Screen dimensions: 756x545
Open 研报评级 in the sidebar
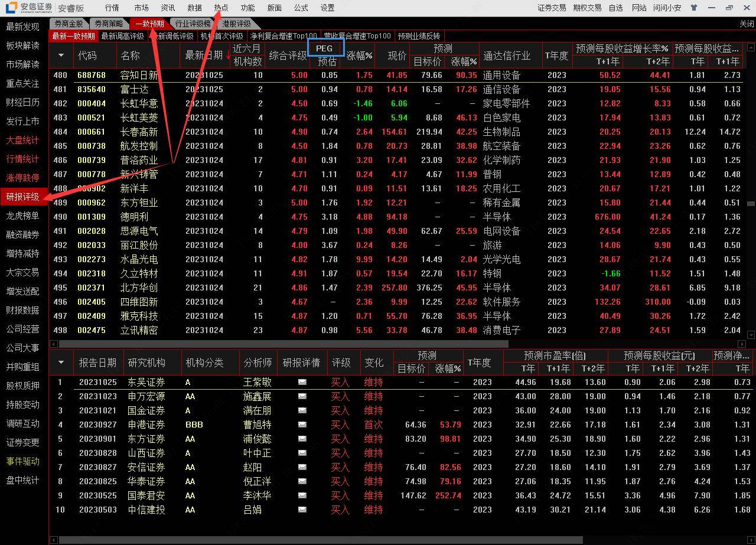23,197
